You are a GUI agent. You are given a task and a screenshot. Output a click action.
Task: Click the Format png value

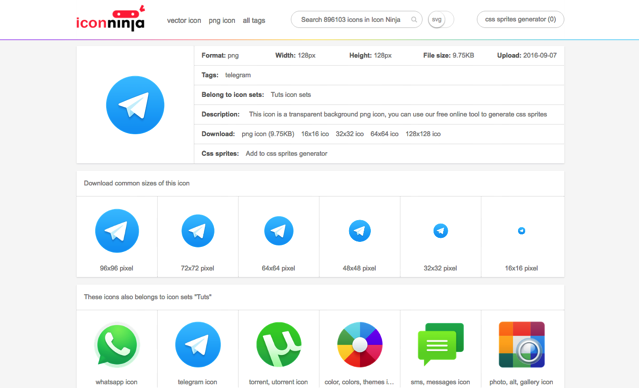click(233, 55)
